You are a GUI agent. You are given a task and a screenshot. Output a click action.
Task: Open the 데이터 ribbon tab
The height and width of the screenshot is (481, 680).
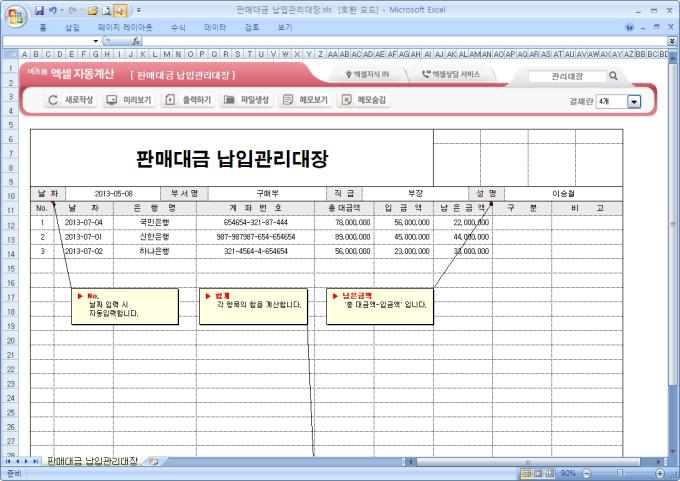tap(215, 28)
